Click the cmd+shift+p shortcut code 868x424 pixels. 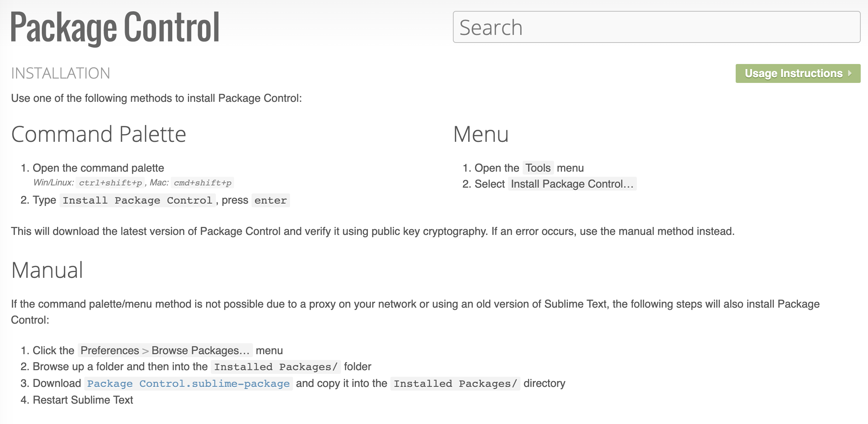coord(202,183)
